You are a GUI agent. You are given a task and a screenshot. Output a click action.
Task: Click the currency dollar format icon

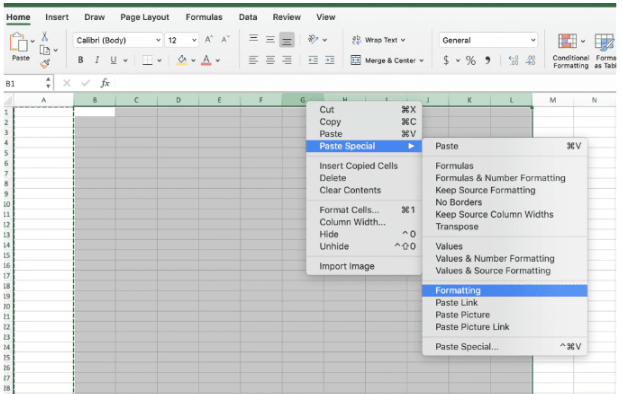click(x=446, y=60)
